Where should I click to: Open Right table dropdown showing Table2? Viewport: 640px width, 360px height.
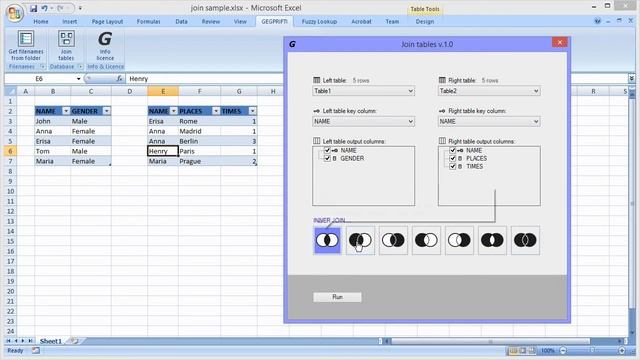489,91
